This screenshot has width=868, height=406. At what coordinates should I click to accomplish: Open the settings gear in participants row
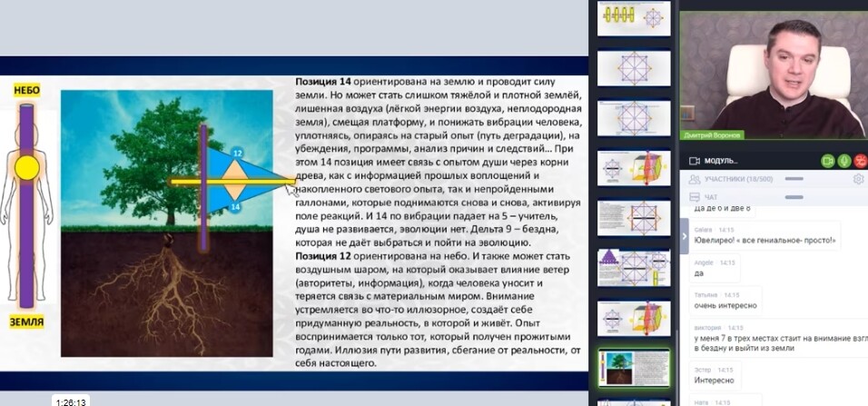tap(858, 179)
